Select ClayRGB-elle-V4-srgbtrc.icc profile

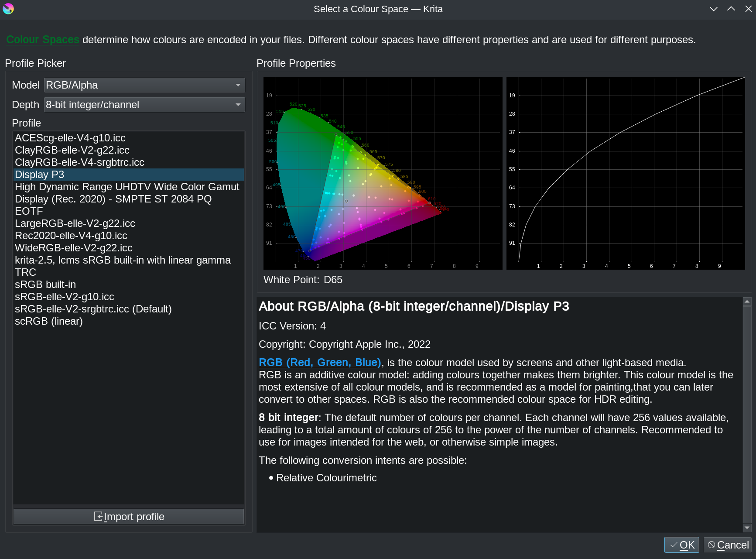[x=129, y=162]
